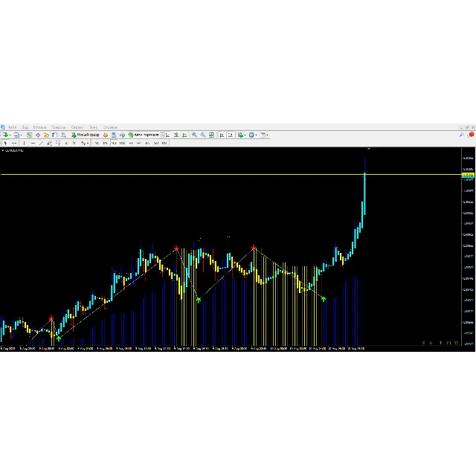Open the Вставка menu
Screen dimensions: 476x476
[39, 127]
